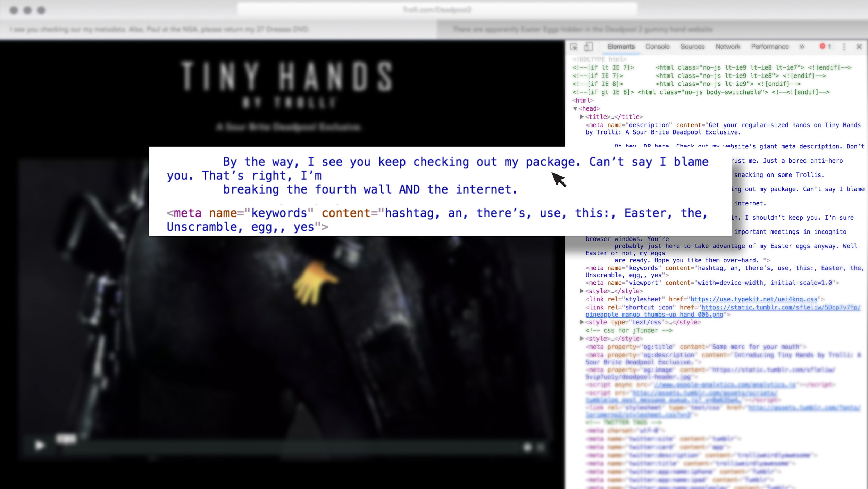
Task: Select the html opening tag row
Action: (x=583, y=100)
